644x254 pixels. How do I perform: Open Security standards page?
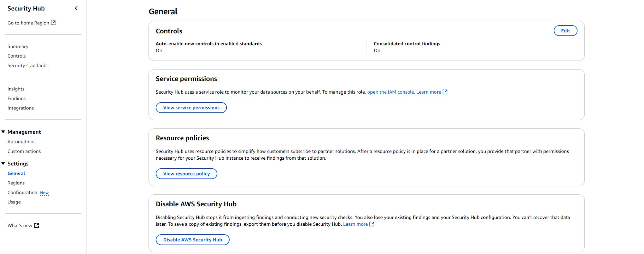pyautogui.click(x=27, y=65)
